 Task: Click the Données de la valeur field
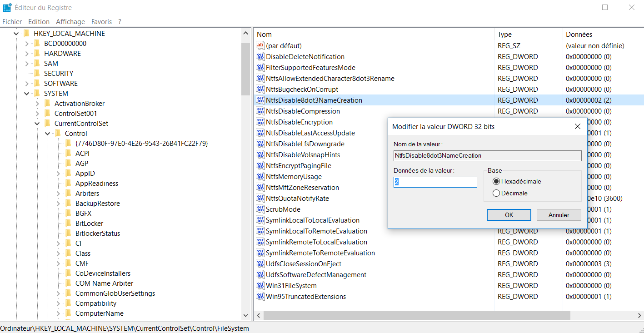pyautogui.click(x=435, y=182)
